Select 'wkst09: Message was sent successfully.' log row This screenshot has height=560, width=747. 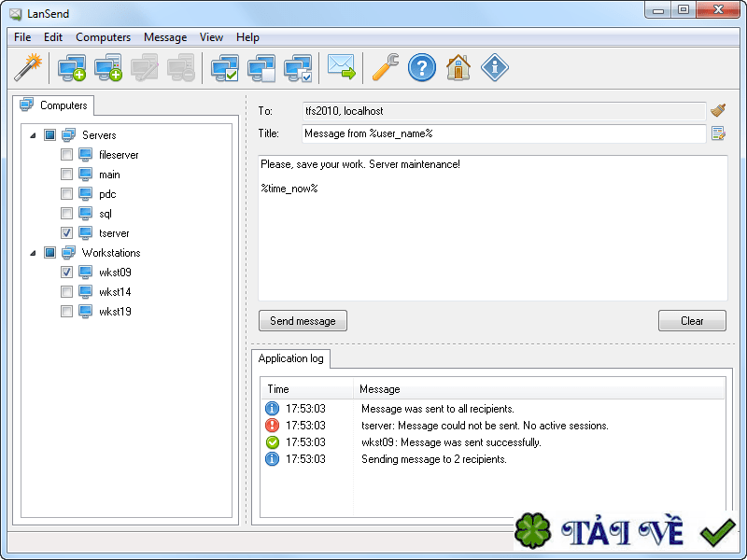tap(493, 442)
